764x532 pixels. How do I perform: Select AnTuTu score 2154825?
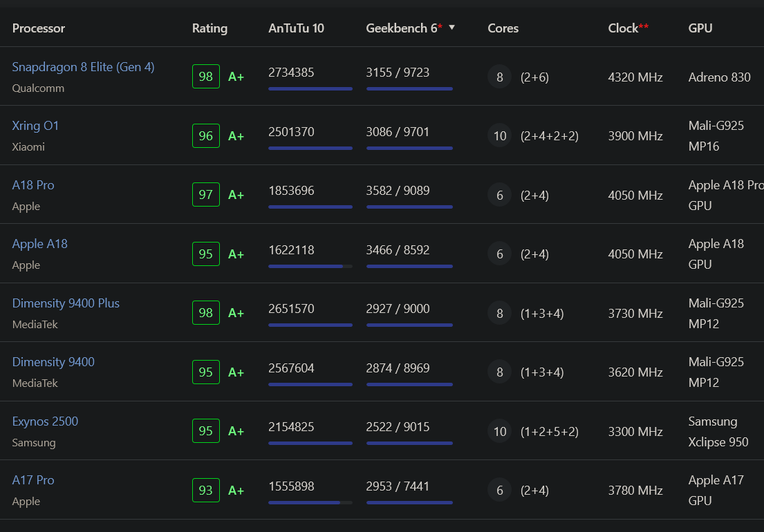(x=291, y=428)
